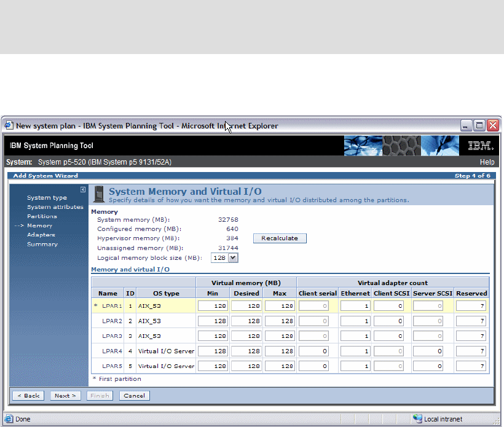Click LPAR1 Min memory field
The width and height of the screenshot is (504, 427).
pos(213,306)
